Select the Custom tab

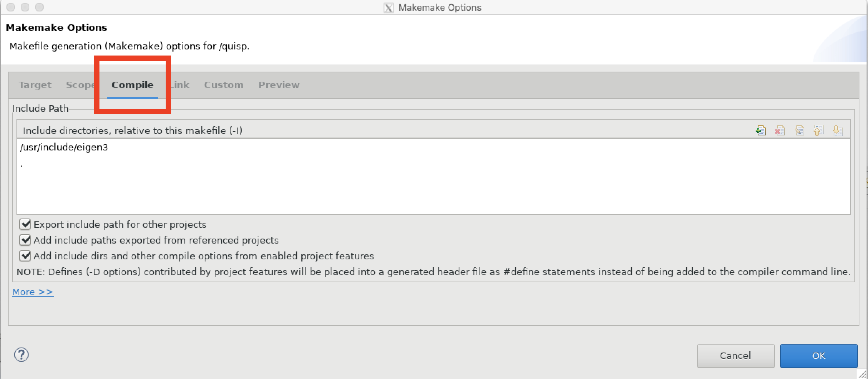tap(224, 85)
